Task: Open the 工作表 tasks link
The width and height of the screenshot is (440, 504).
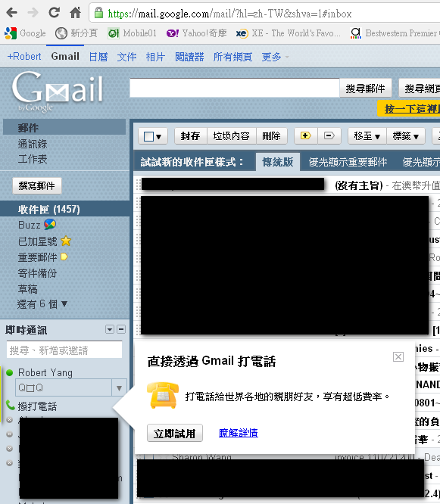Action: (x=33, y=159)
